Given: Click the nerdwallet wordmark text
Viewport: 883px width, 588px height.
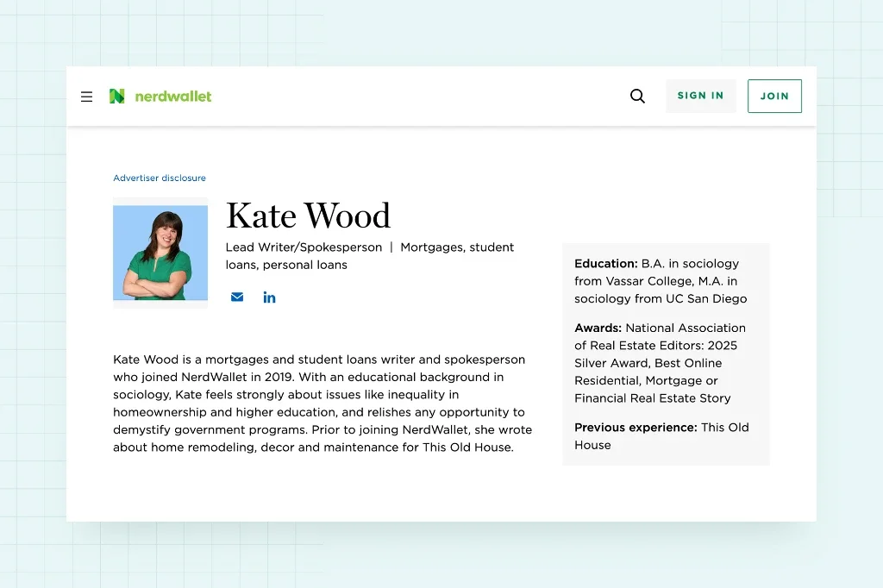Looking at the screenshot, I should pyautogui.click(x=172, y=97).
